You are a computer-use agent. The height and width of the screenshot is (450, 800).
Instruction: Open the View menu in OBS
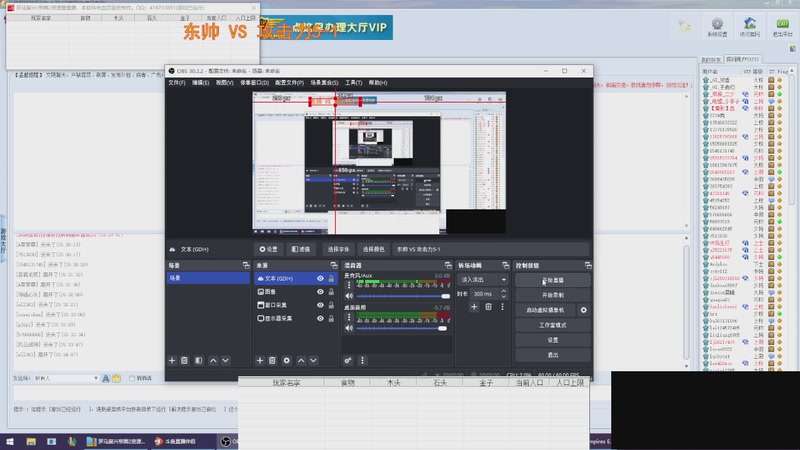[224, 83]
